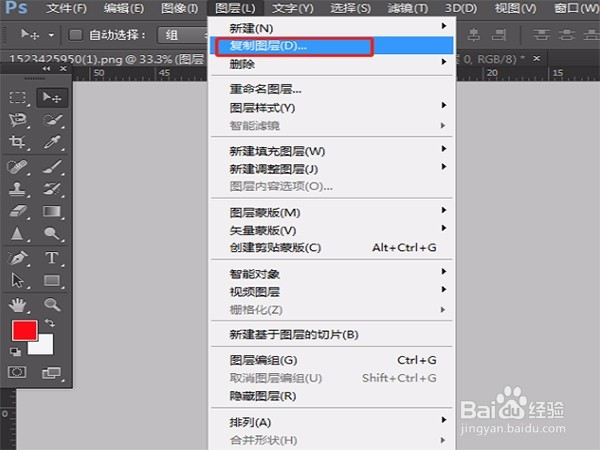Close the toolbox panel

click(x=64, y=68)
